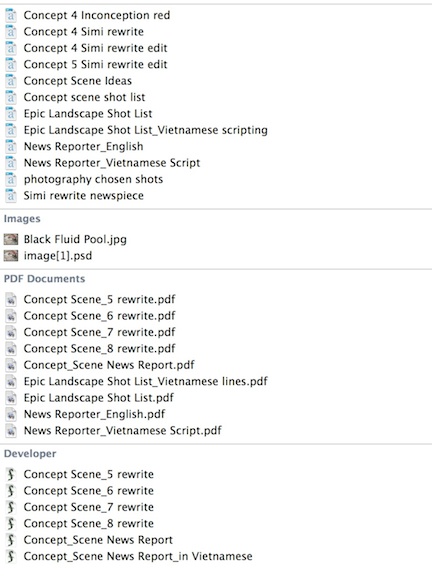Select Concept Scene_8 rewrite under Developer
Screen dimensions: 432x582
88,523
